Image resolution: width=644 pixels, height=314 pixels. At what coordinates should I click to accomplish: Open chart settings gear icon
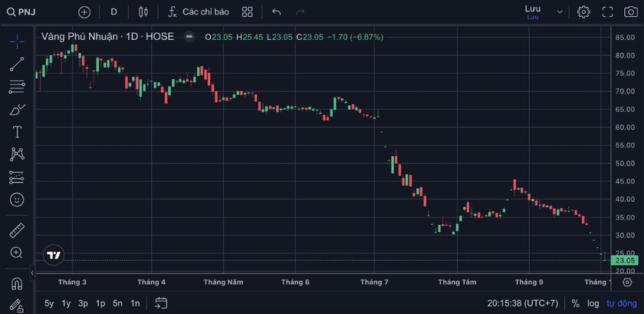pyautogui.click(x=583, y=12)
